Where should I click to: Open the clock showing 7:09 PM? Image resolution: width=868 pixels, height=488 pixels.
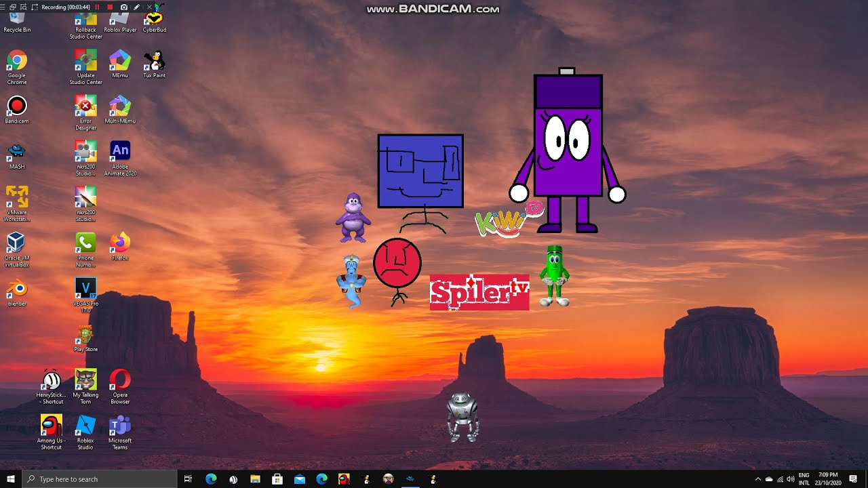click(828, 479)
